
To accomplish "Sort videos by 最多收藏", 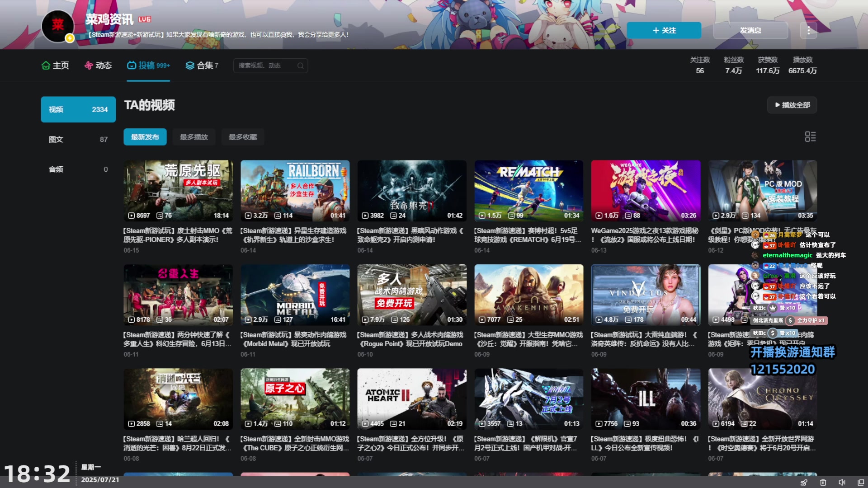I will point(243,137).
